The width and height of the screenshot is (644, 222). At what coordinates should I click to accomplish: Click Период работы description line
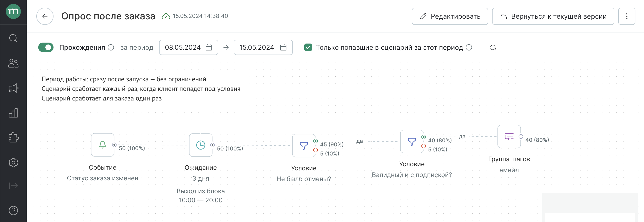(124, 79)
